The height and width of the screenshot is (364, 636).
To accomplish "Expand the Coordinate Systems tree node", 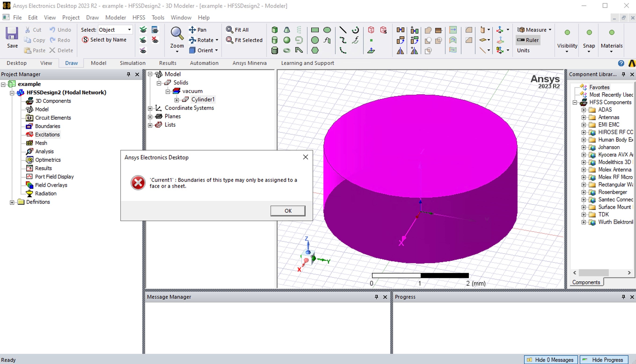I will (x=150, y=108).
